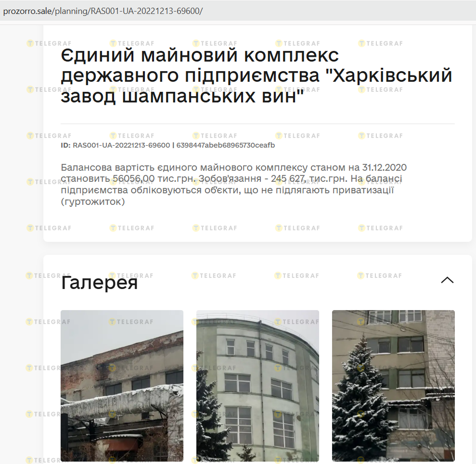Click the "ID:" label under the title

click(x=65, y=145)
